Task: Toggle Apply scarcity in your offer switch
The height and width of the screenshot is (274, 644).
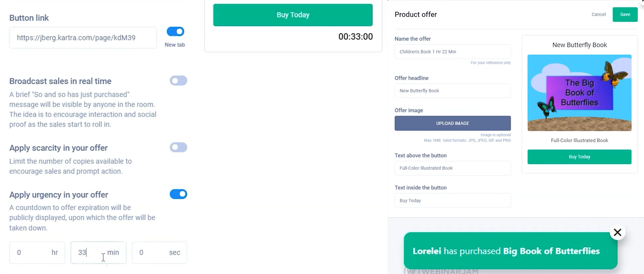Action: tap(178, 147)
